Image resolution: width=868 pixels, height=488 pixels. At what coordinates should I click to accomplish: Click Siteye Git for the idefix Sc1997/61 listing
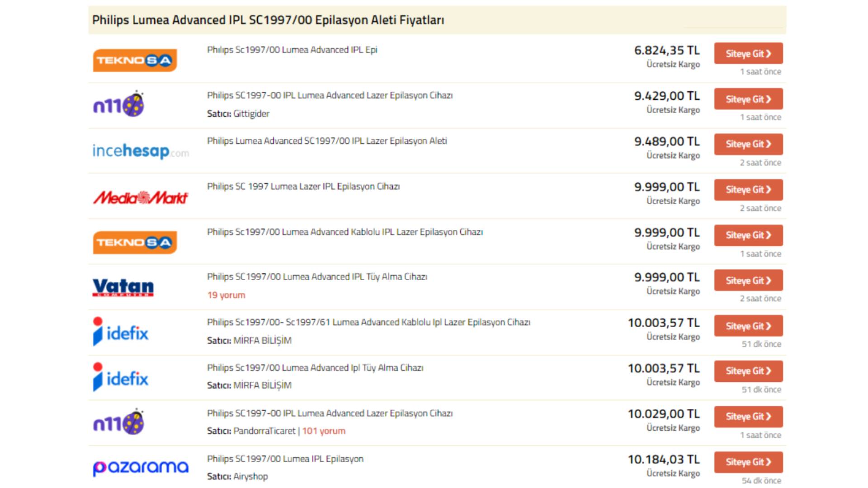pyautogui.click(x=748, y=326)
